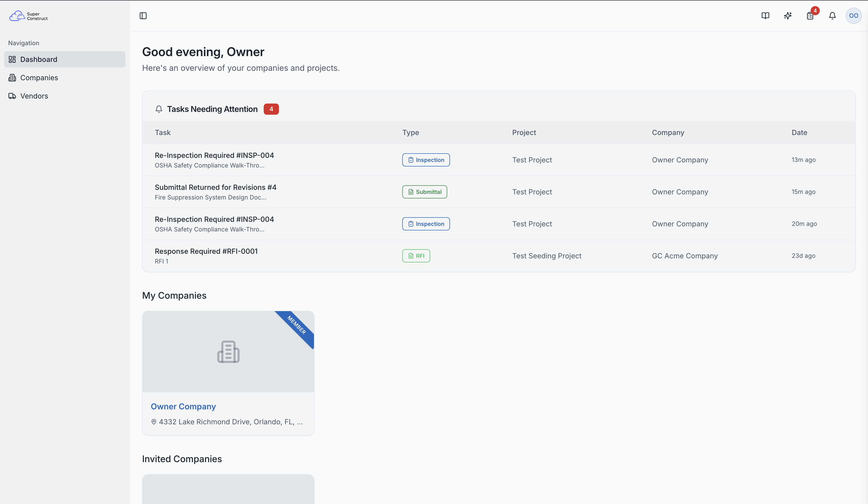
Task: Open the Owner Company card link
Action: point(183,407)
